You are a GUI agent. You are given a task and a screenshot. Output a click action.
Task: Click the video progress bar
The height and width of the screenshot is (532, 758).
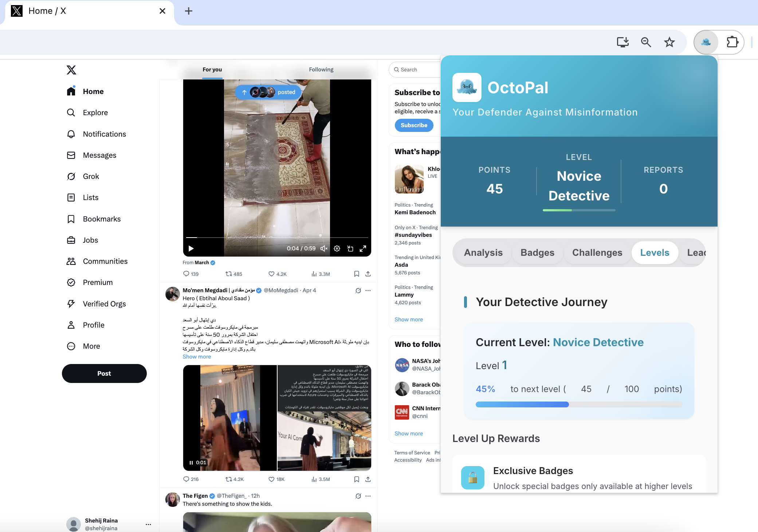(277, 238)
